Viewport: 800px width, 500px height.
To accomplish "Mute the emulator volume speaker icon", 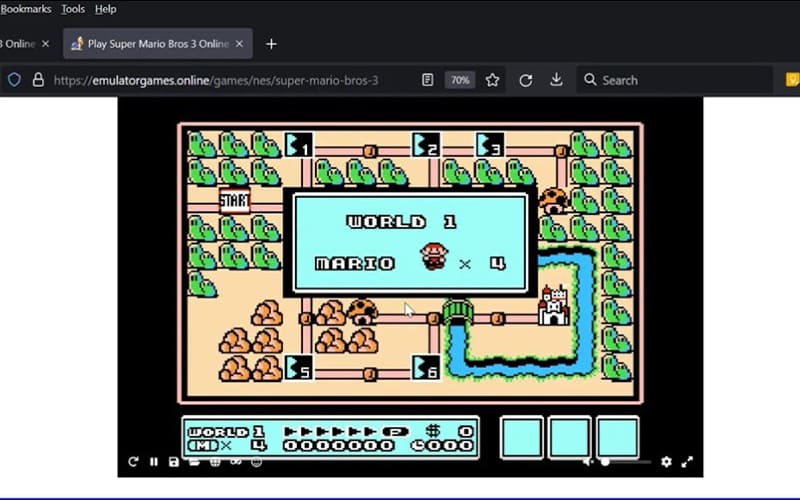I will tap(588, 462).
